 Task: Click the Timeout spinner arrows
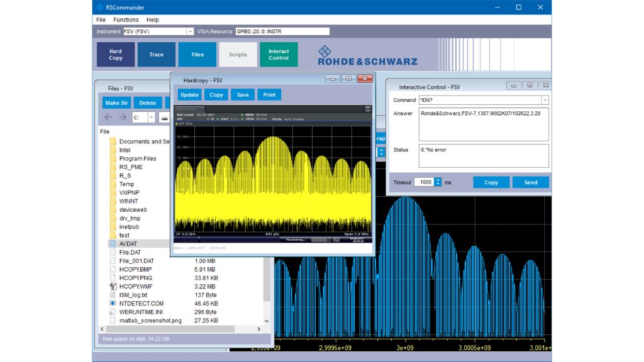[438, 182]
